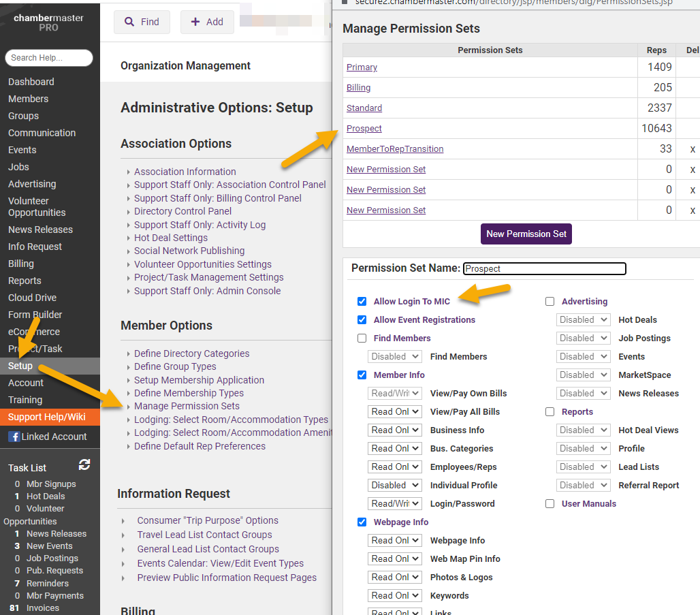Click the Facebook Linked Account icon

coord(14,437)
